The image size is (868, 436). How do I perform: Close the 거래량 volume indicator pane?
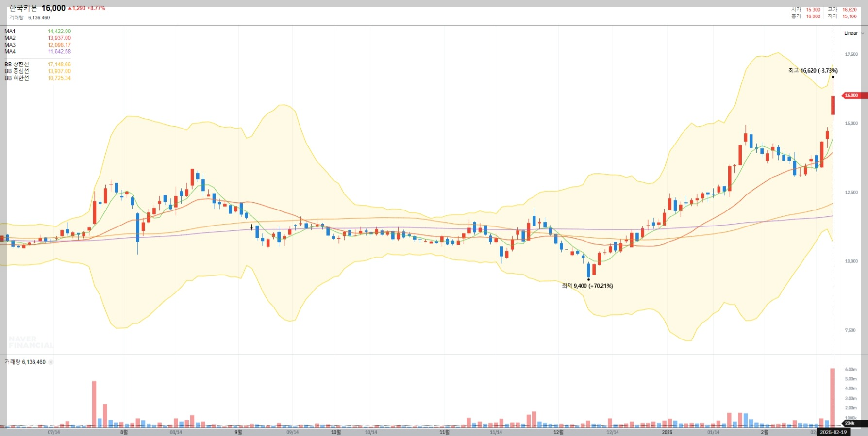click(x=51, y=362)
